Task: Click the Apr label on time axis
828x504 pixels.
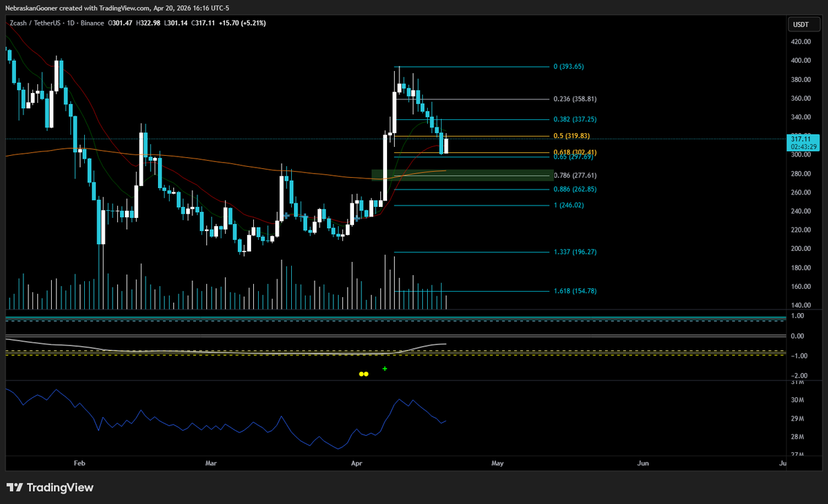Action: click(x=356, y=463)
